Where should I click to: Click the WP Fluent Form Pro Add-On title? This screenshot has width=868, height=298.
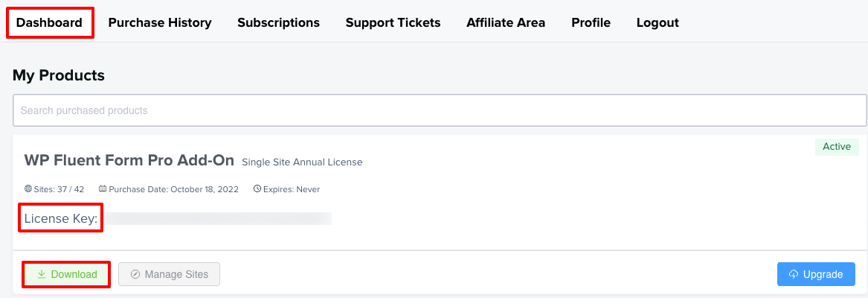click(129, 160)
